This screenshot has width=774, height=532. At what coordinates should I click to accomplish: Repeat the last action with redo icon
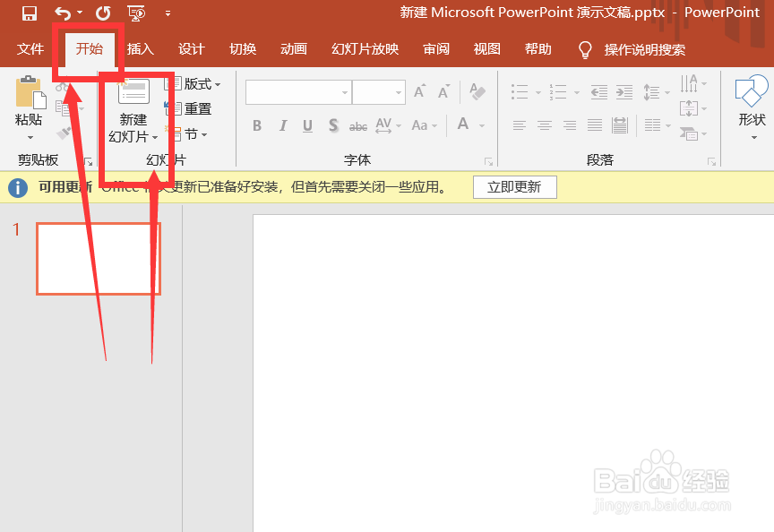103,13
